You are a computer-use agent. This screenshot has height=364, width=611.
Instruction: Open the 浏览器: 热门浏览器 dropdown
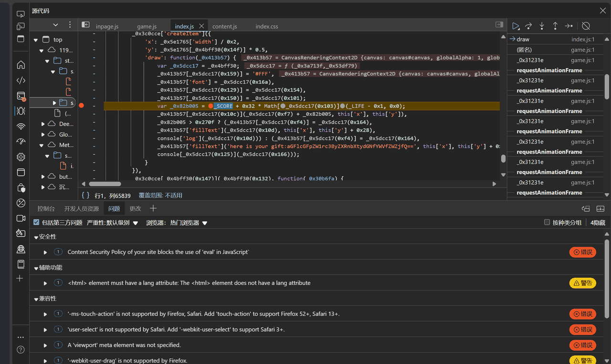(x=177, y=223)
